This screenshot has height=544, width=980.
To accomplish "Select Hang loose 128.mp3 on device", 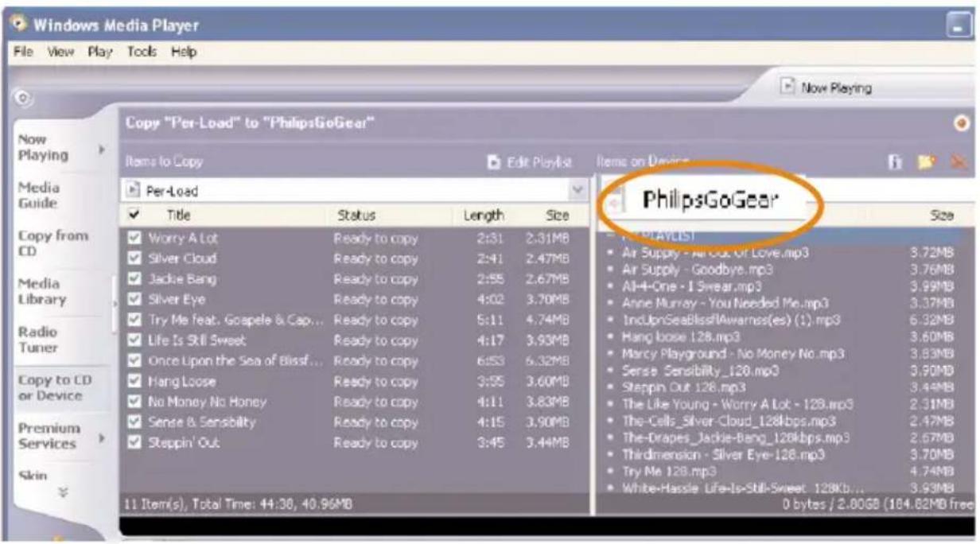I will pos(675,336).
